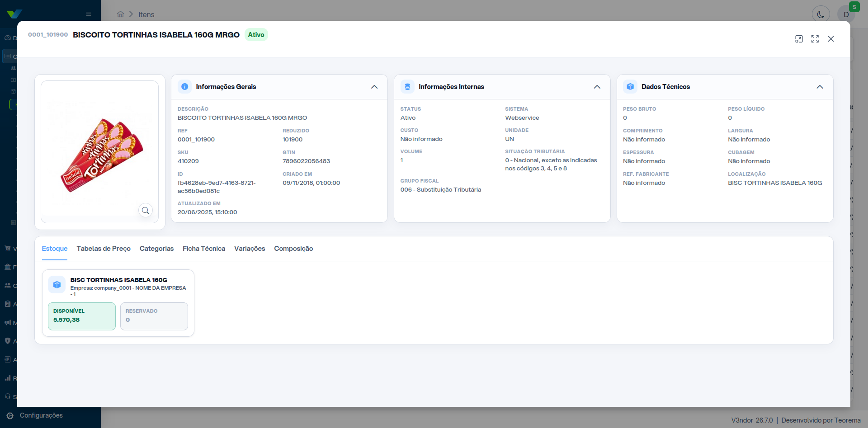Click the stock card title BISC TORTINHAS ISABELA 160G
Image resolution: width=868 pixels, height=428 pixels.
[x=119, y=280]
